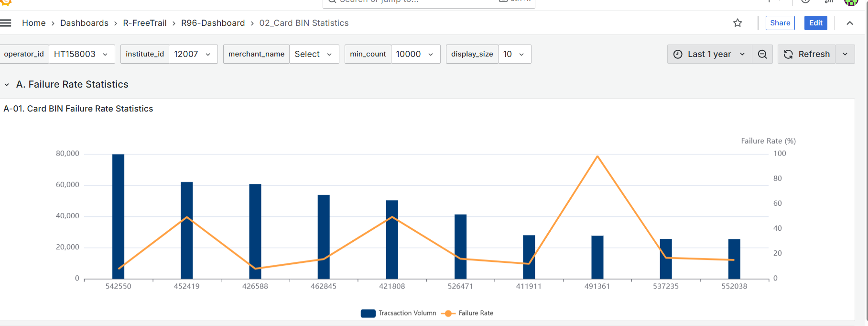Open the R96-Dashboard breadcrumb folder
Viewport: 868px width, 326px height.
coord(213,23)
